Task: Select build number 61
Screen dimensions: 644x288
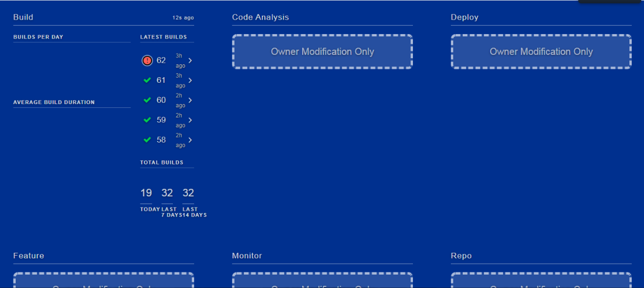Action: 161,81
